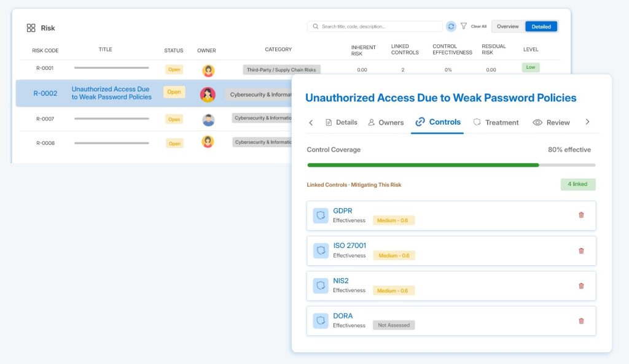Switch to Overview view

[508, 26]
